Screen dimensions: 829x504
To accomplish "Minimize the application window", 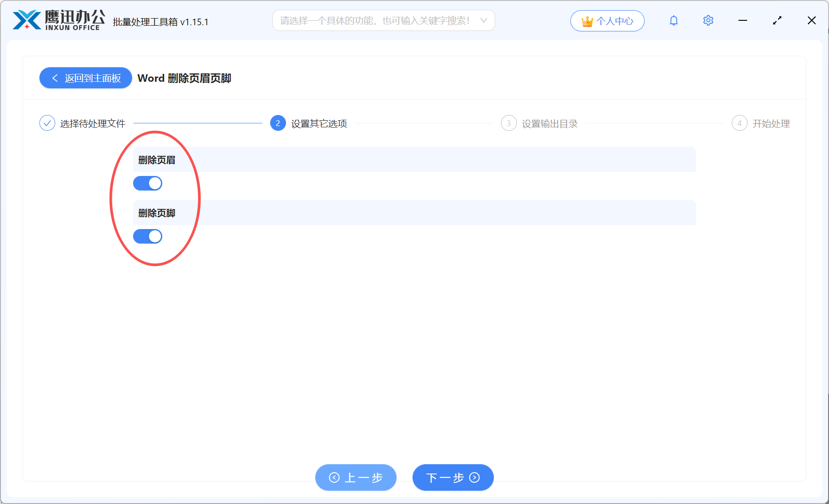I will point(743,21).
